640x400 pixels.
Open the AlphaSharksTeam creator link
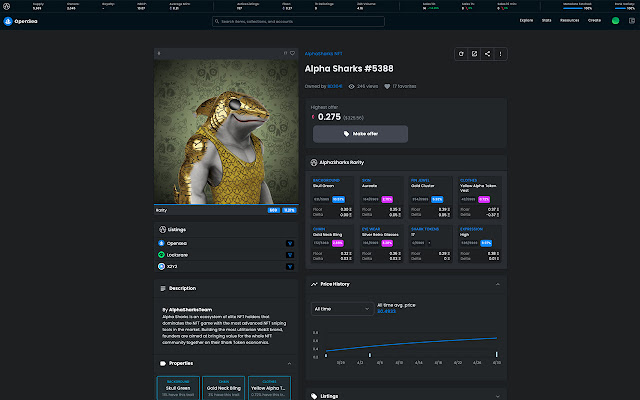pyautogui.click(x=190, y=310)
